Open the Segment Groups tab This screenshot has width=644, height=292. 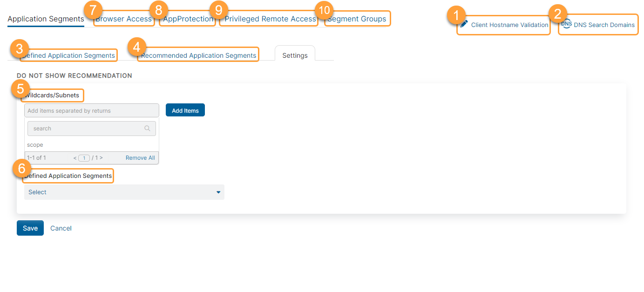click(357, 19)
